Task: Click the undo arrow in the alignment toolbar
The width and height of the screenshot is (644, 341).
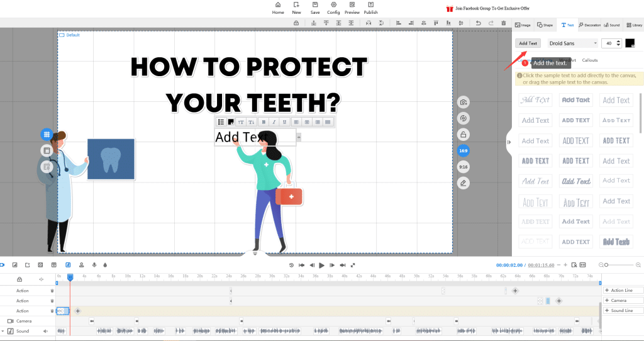Action: point(478,23)
